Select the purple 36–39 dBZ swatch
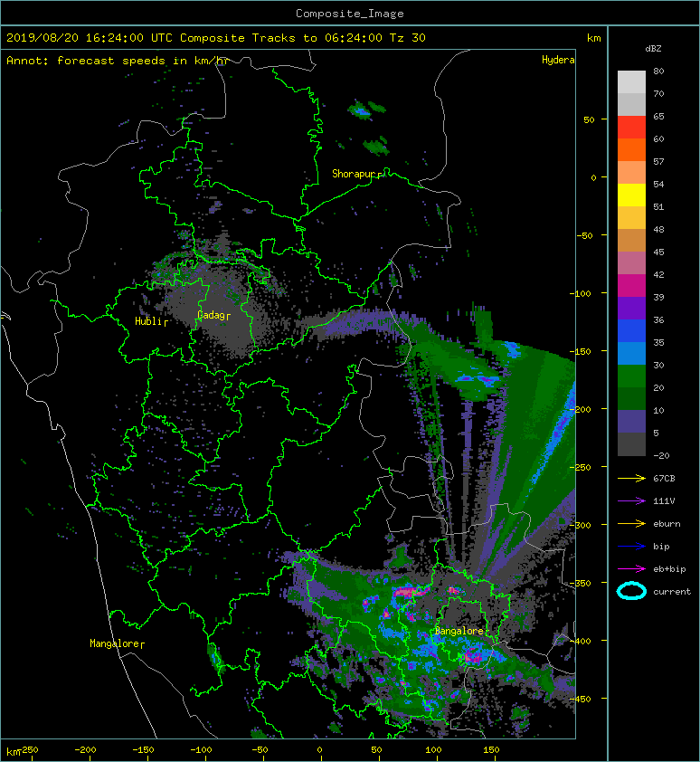 pyautogui.click(x=631, y=308)
